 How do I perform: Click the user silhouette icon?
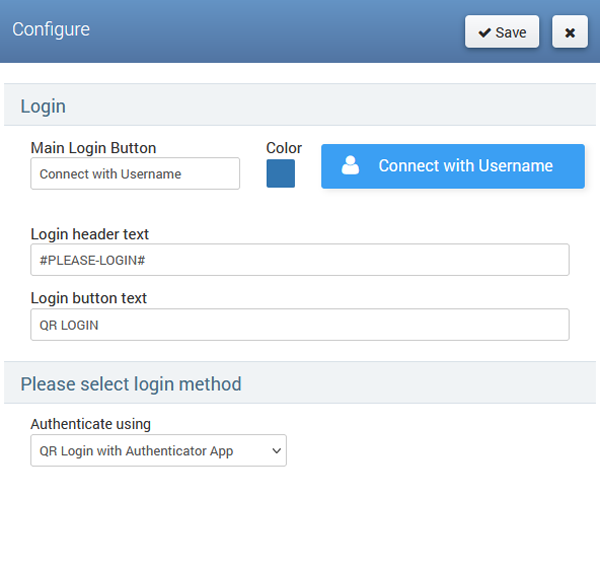coord(350,166)
